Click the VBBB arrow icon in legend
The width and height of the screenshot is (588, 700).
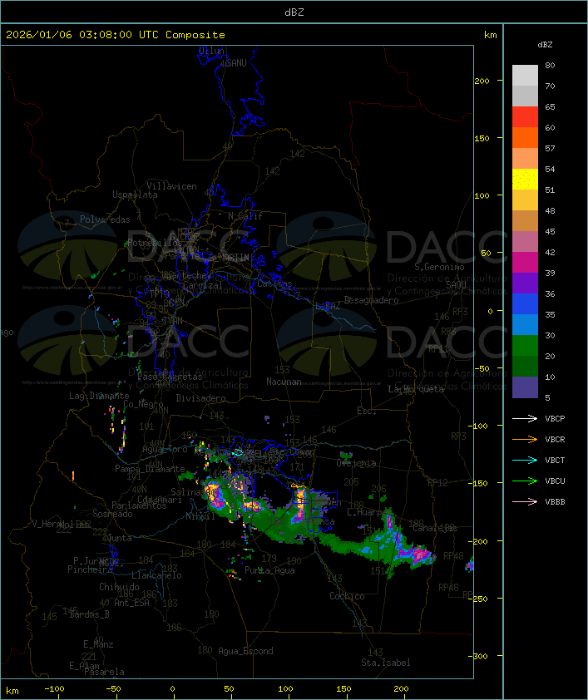(x=525, y=501)
